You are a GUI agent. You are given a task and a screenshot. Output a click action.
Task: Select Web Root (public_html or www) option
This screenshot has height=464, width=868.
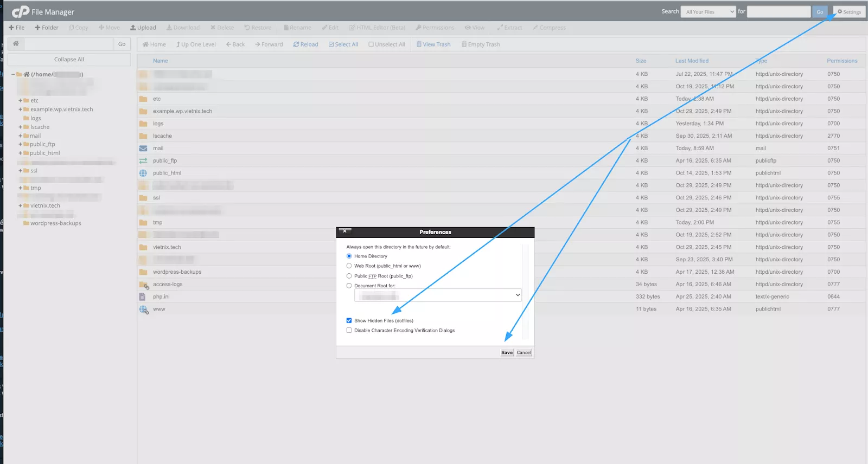click(349, 266)
